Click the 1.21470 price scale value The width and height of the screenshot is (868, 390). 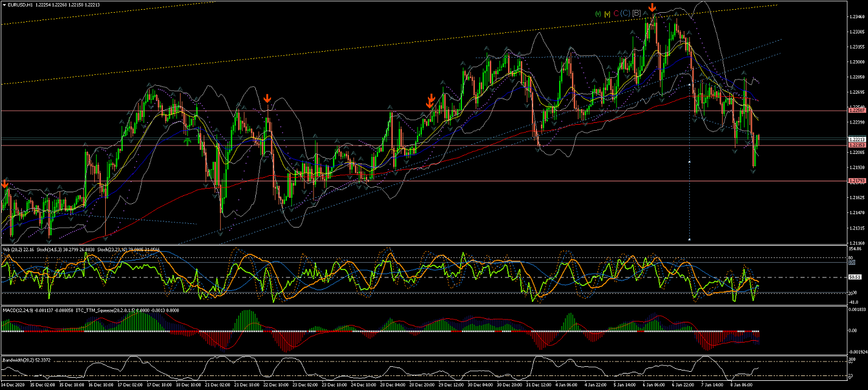coord(857,212)
